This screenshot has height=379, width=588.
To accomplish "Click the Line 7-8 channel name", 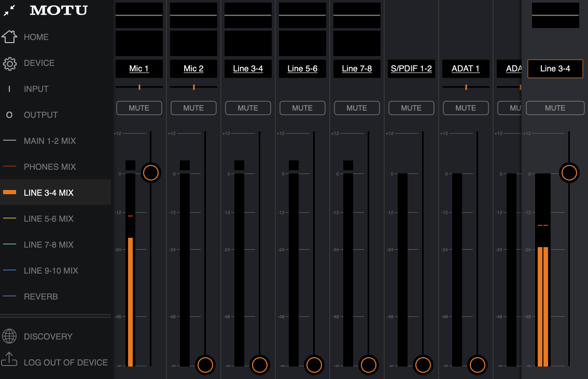I will click(x=357, y=69).
